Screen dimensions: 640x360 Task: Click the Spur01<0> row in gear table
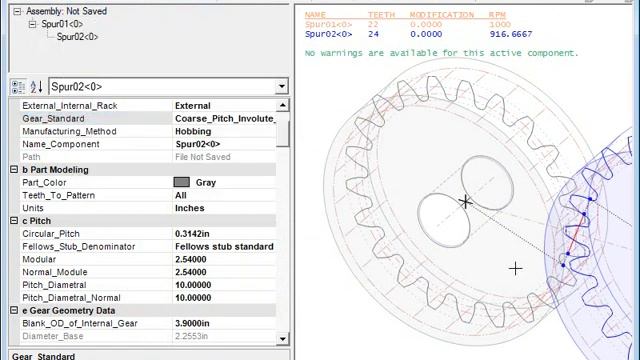point(408,24)
